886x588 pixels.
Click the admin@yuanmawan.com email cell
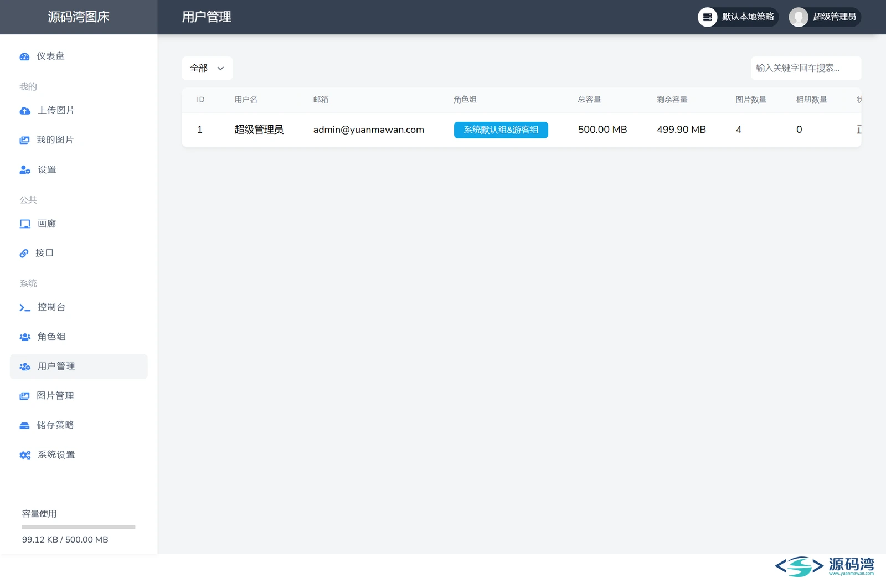[369, 130]
